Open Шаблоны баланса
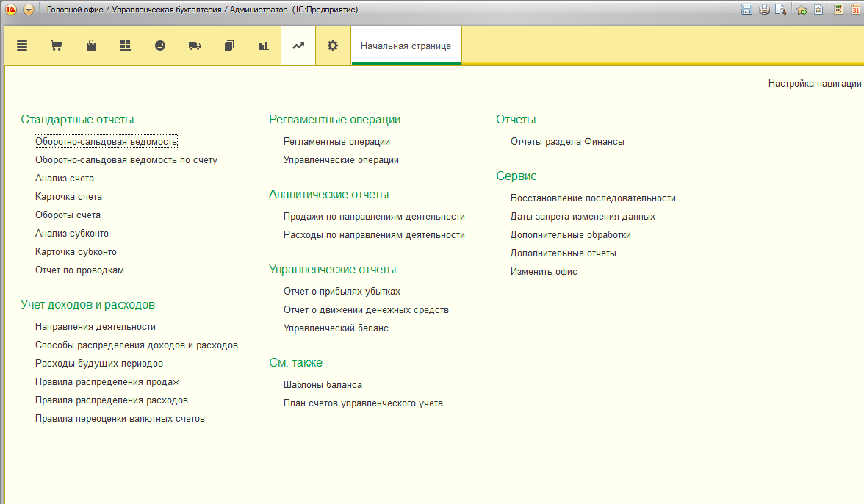This screenshot has width=864, height=504. pyautogui.click(x=323, y=384)
